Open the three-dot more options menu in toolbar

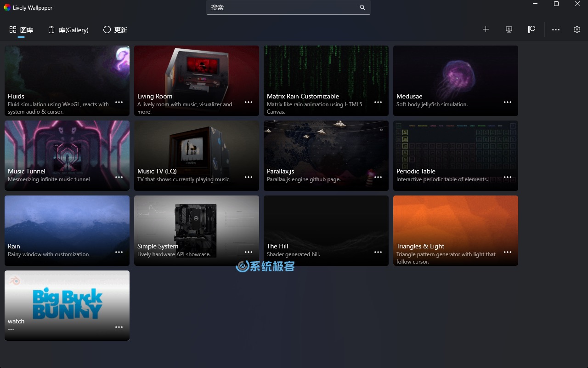point(556,29)
